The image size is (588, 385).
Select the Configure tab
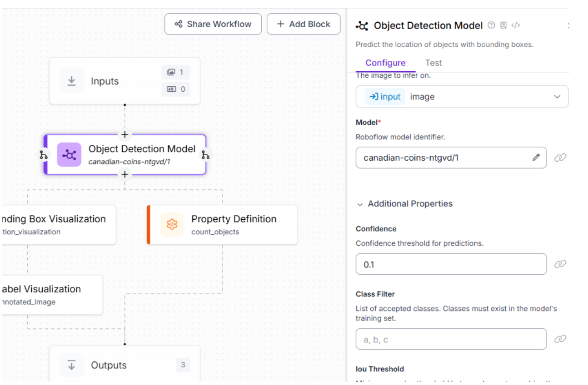click(x=385, y=63)
